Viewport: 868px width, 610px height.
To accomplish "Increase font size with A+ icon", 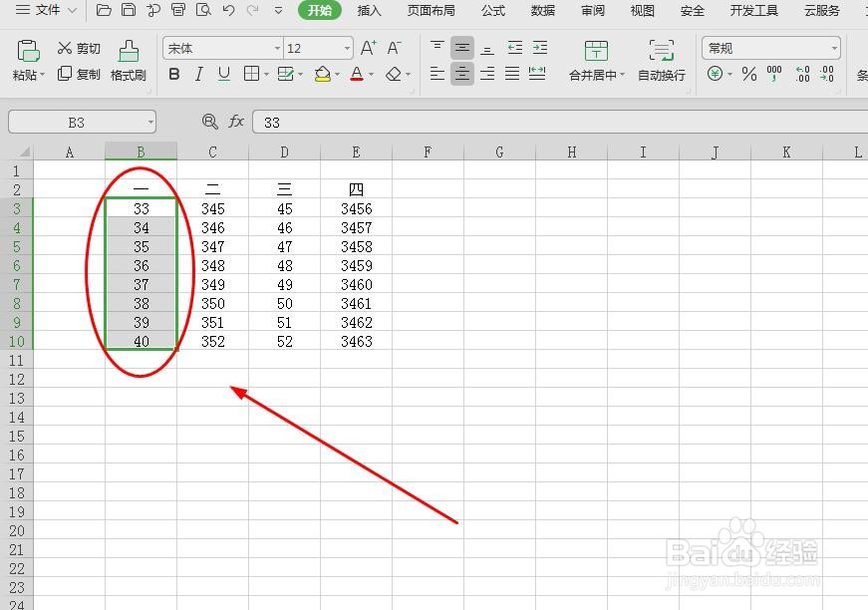I will point(369,48).
